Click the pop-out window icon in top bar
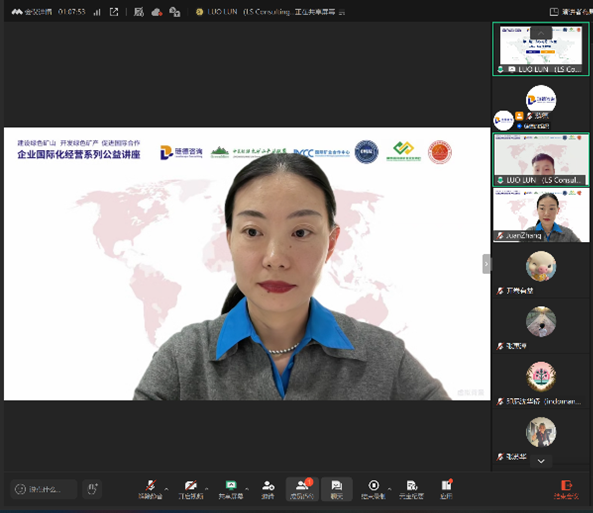Viewport: 593px width, 513px height. pos(114,12)
